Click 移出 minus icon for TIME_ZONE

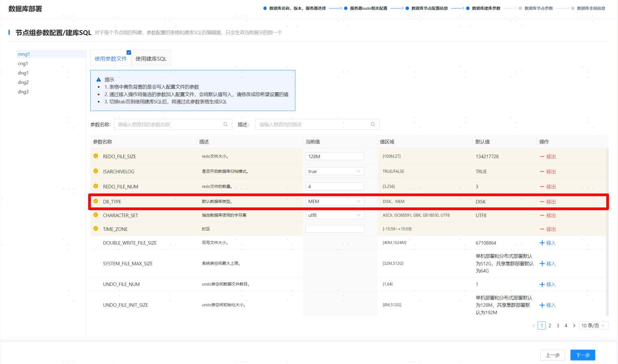tap(542, 229)
